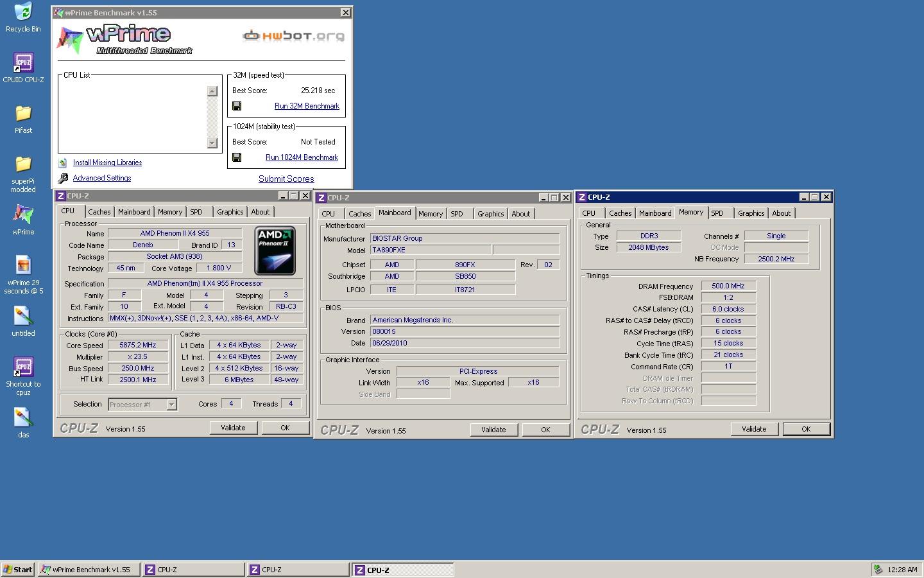The height and width of the screenshot is (578, 924).
Task: Click wPrime title bar icon
Action: 58,12
